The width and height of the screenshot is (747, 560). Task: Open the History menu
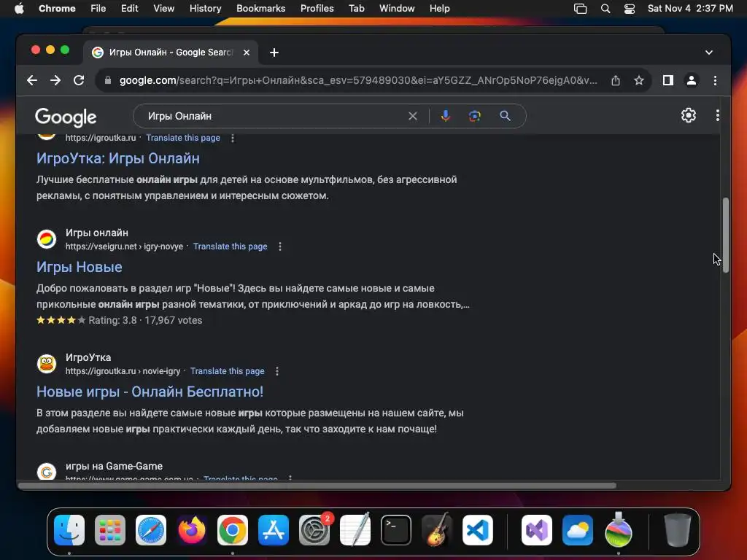pos(205,9)
